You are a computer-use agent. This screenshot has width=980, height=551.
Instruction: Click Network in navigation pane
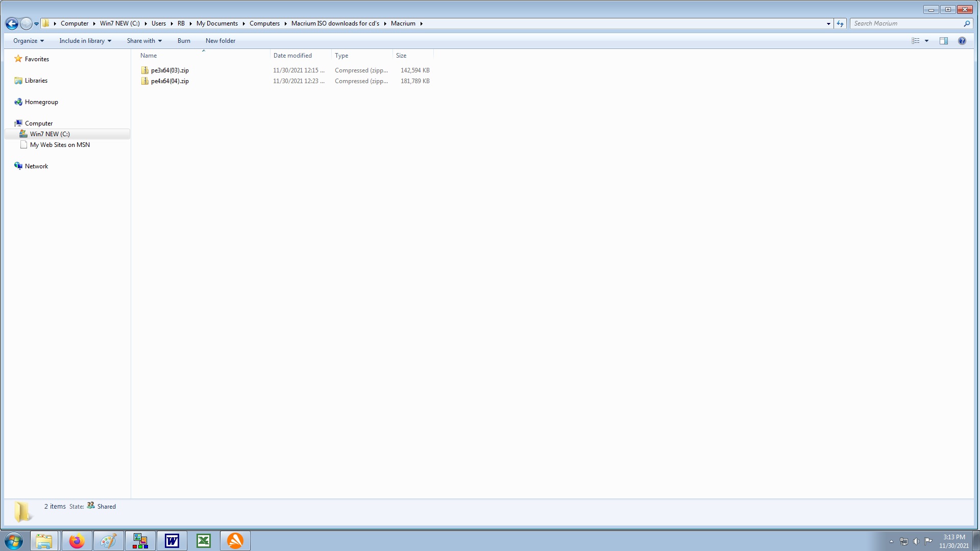coord(36,166)
